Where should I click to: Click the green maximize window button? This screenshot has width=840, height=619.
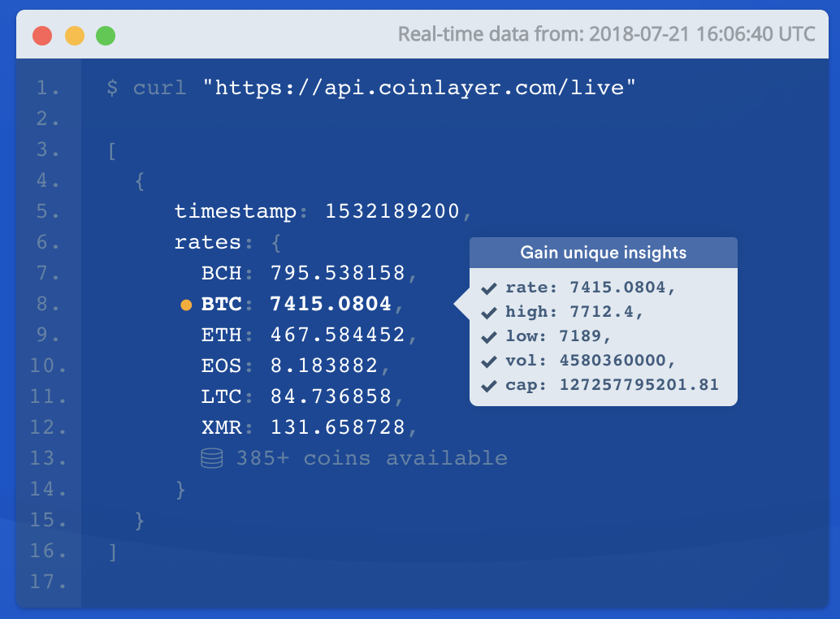(106, 36)
